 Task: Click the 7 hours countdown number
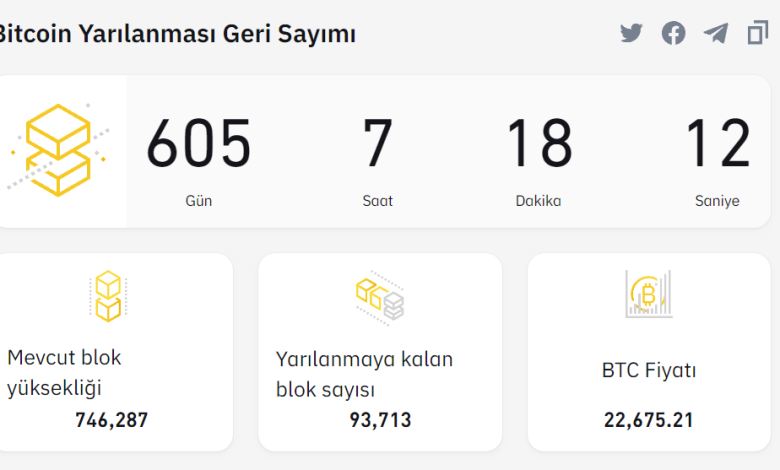coord(378,143)
